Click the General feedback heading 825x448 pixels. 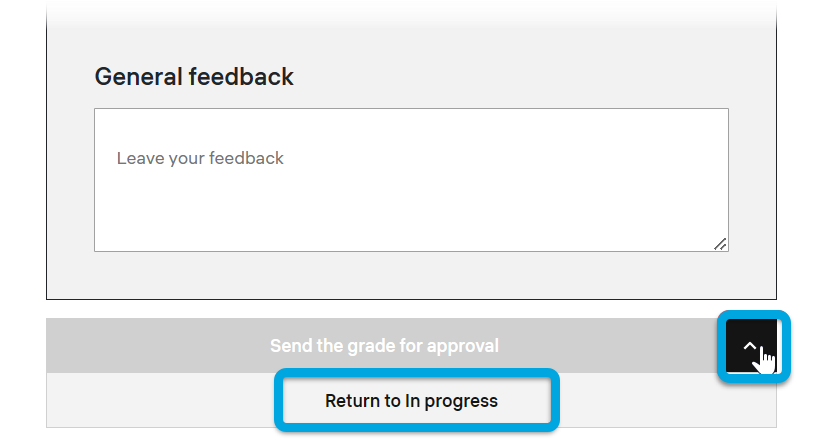pyautogui.click(x=194, y=76)
